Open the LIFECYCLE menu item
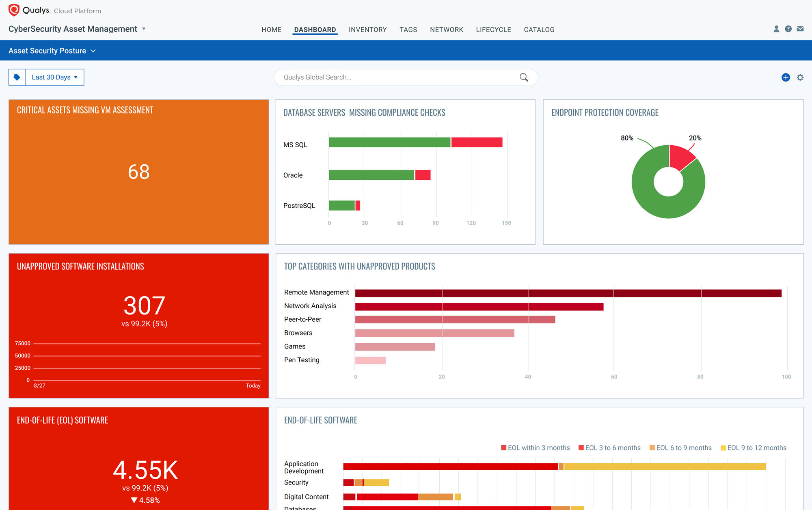Image resolution: width=812 pixels, height=510 pixels. 493,29
